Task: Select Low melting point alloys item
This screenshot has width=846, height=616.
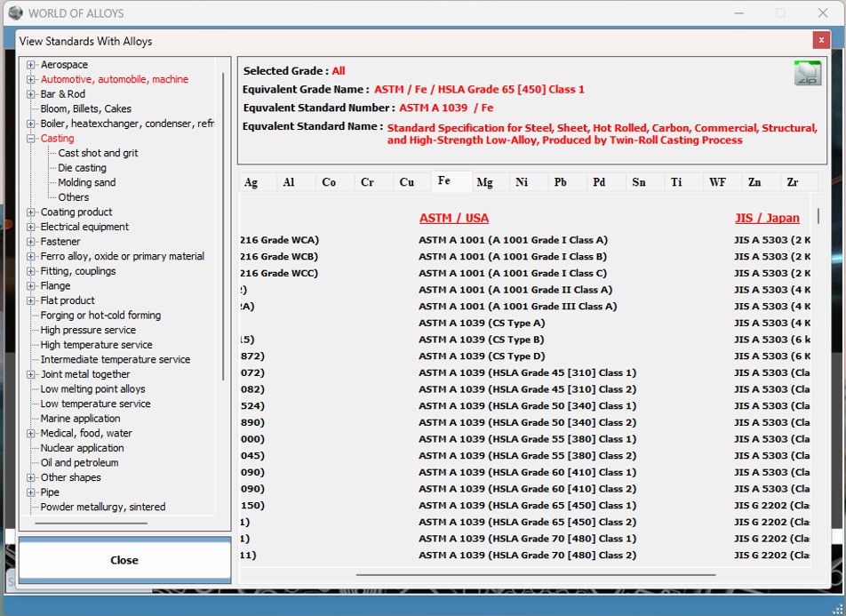Action: click(x=92, y=389)
